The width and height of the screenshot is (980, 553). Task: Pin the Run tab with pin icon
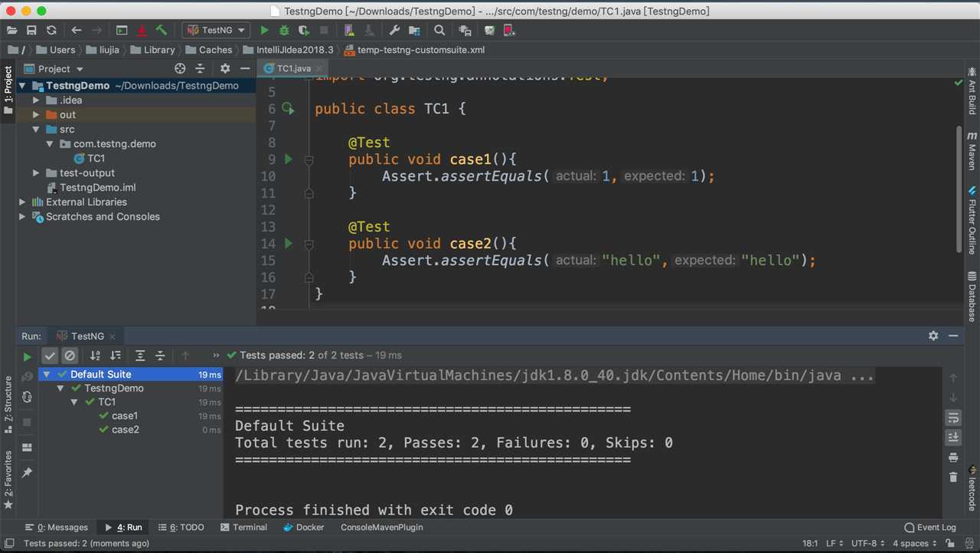(x=27, y=473)
